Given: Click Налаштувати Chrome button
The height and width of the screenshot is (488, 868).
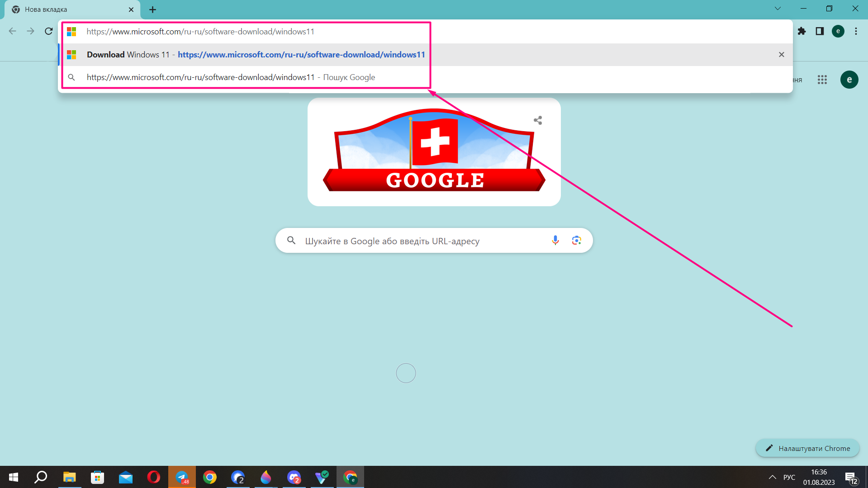Looking at the screenshot, I should (807, 448).
